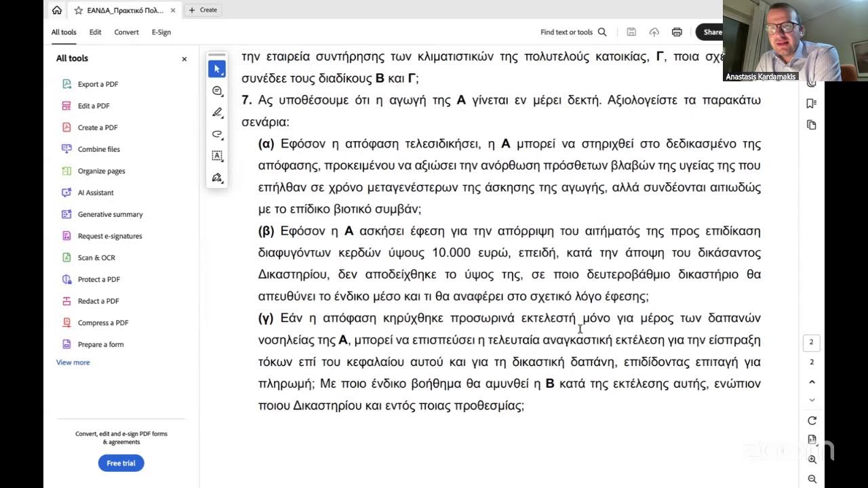Open the All tools menu tab
Viewport: 868px width, 488px height.
tap(64, 32)
